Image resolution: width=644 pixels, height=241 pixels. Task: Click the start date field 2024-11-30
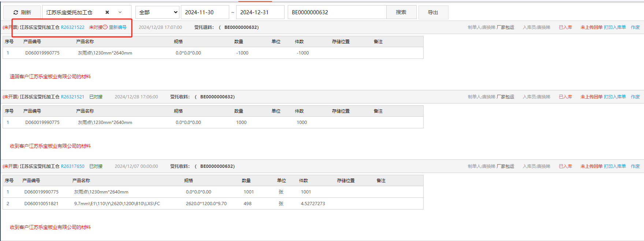pyautogui.click(x=205, y=12)
